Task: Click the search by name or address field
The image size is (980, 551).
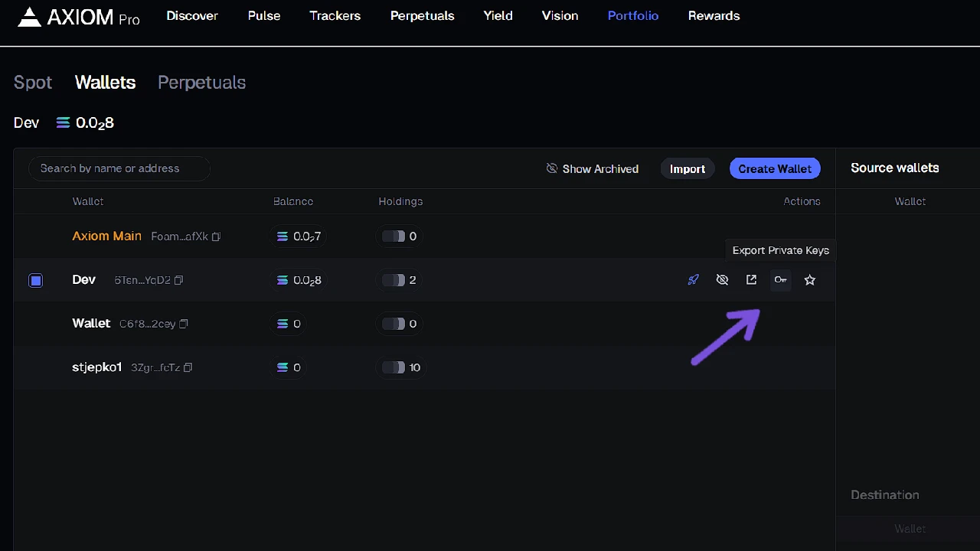Action: pos(119,168)
